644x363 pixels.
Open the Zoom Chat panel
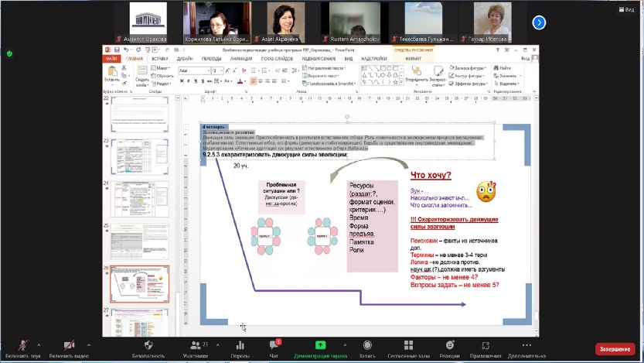(274, 345)
